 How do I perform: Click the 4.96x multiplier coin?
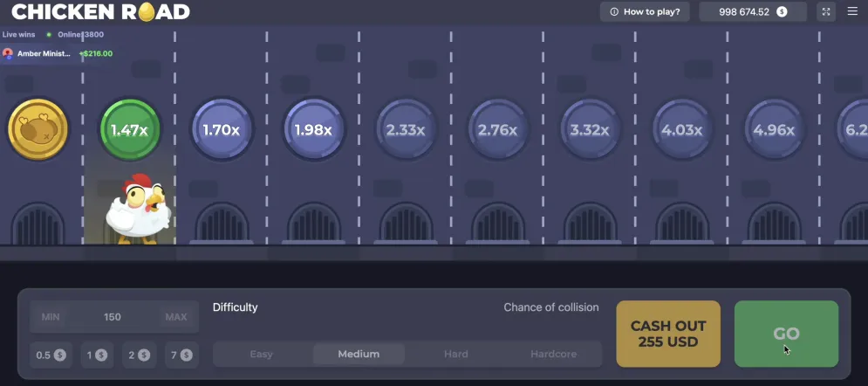click(x=774, y=129)
